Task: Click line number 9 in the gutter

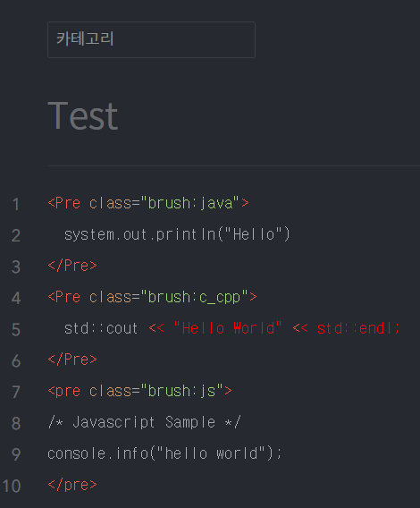Action: [x=15, y=454]
